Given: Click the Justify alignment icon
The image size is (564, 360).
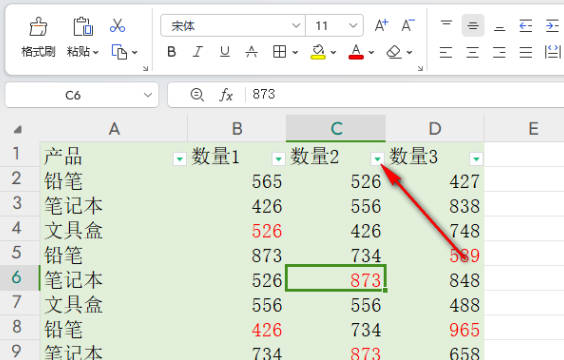Looking at the screenshot, I should [x=526, y=52].
